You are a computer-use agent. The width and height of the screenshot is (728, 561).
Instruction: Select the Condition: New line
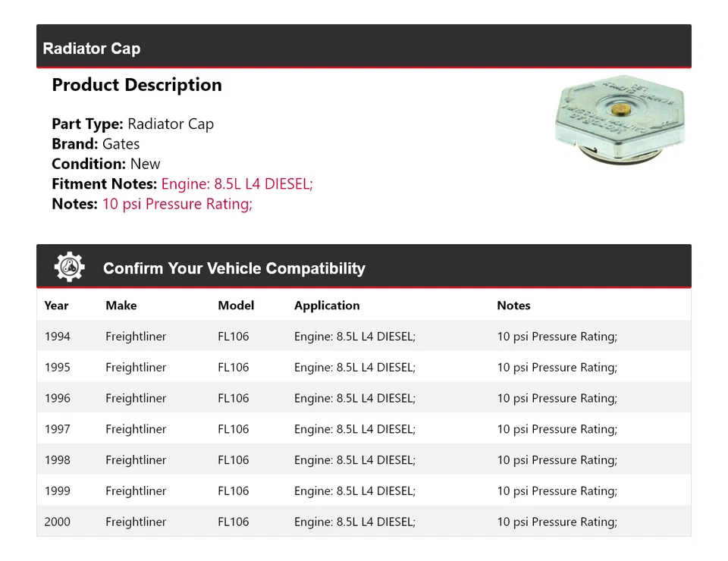[106, 164]
